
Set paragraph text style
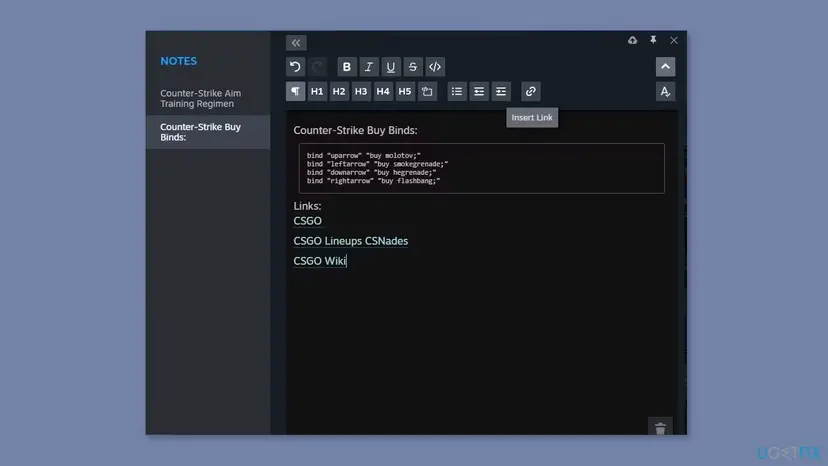coord(295,91)
